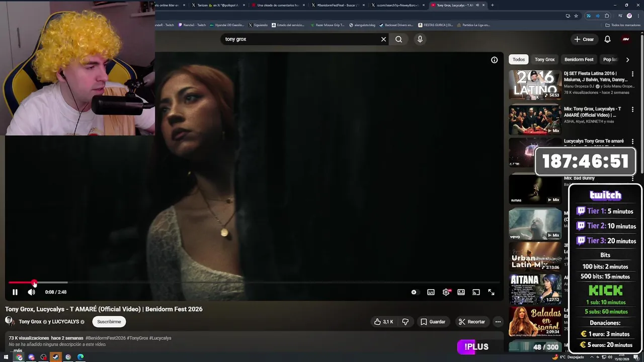Open Chrome from the taskbar
The height and width of the screenshot is (362, 644).
point(19,357)
